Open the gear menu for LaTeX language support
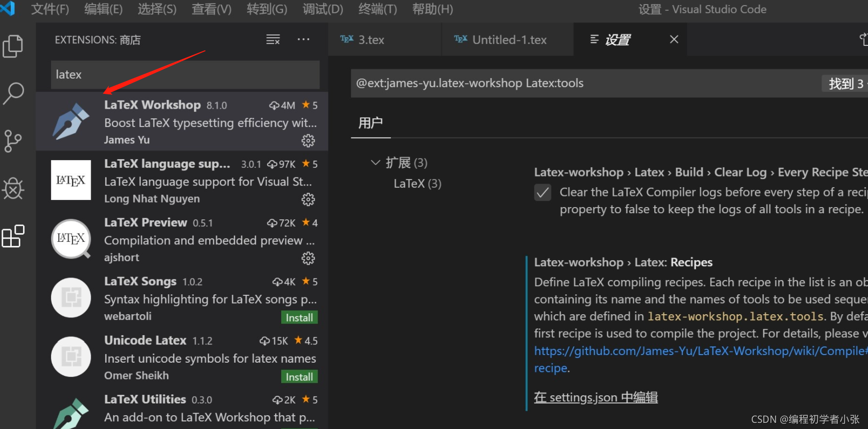Screen dimensions: 868x429 click(x=308, y=199)
